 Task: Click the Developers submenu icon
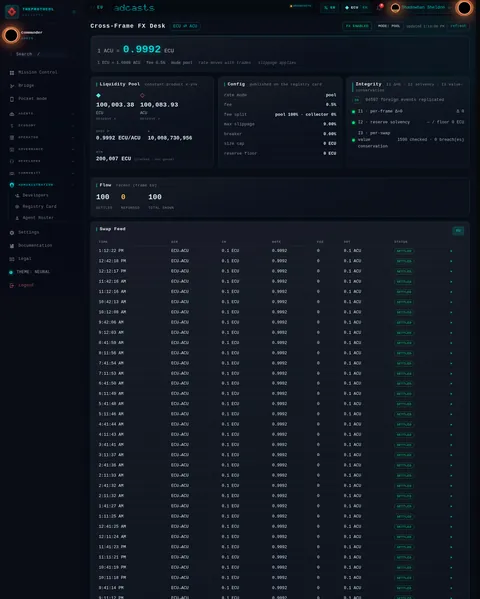(17, 196)
